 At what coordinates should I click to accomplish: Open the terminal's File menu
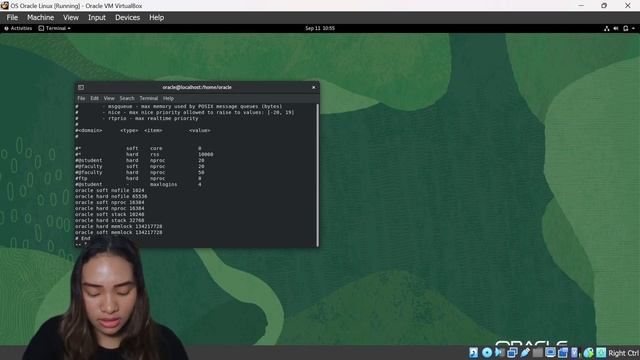point(81,98)
